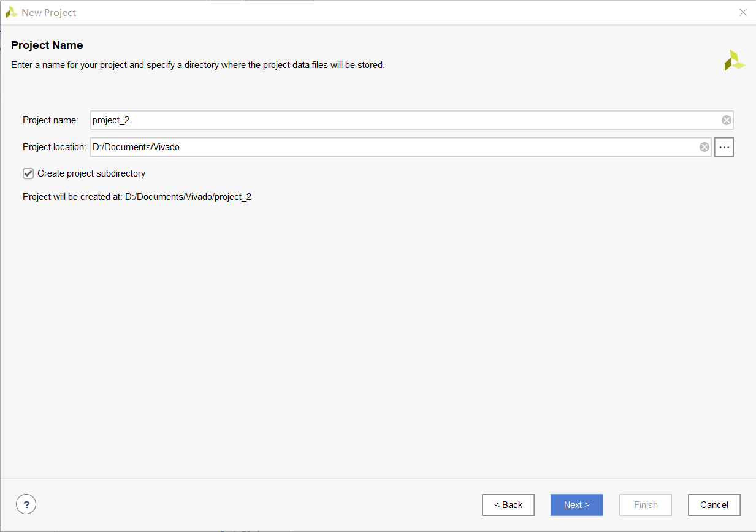Image resolution: width=756 pixels, height=532 pixels.
Task: Clear the Project name field text
Action: (726, 120)
